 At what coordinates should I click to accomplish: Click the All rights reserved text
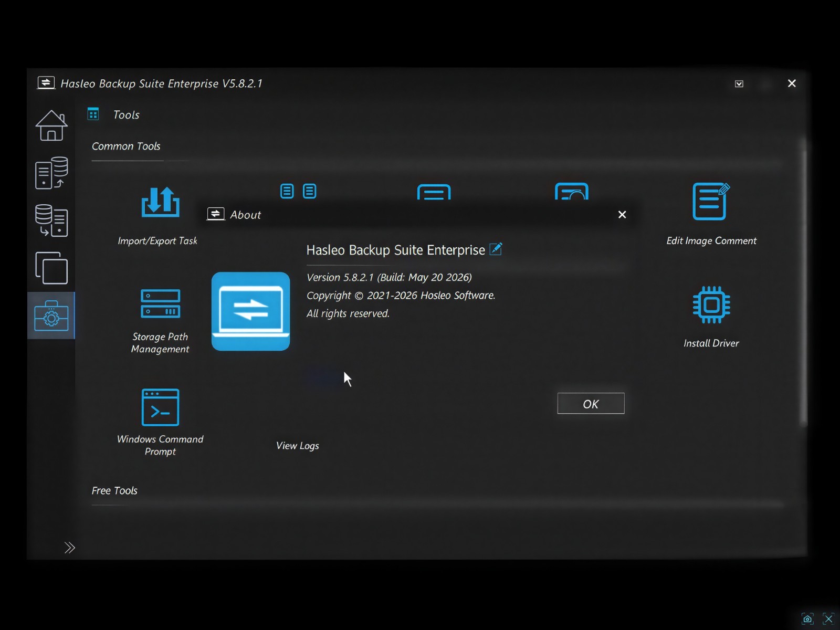(348, 313)
